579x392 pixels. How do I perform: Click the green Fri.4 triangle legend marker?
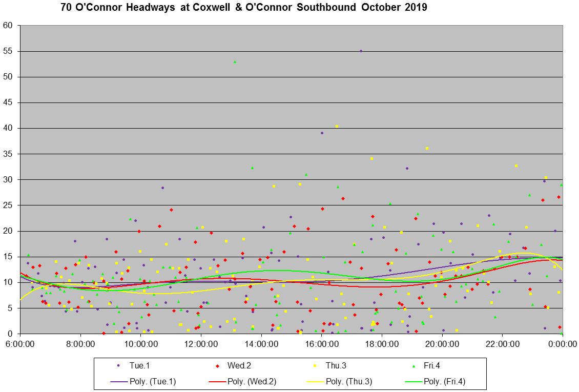(x=413, y=365)
